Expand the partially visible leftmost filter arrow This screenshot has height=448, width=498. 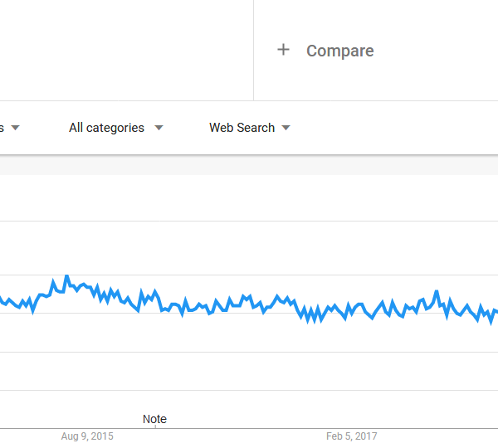point(15,128)
